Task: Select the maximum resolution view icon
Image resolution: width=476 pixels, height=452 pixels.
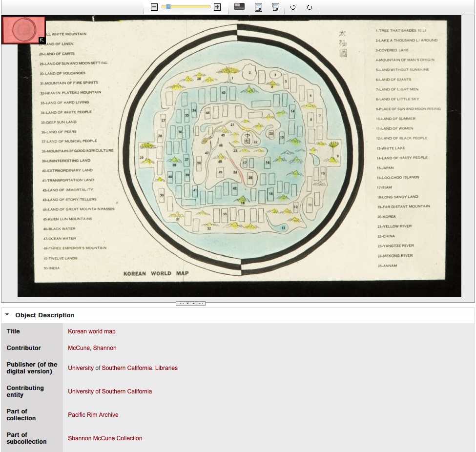Action: (x=239, y=7)
